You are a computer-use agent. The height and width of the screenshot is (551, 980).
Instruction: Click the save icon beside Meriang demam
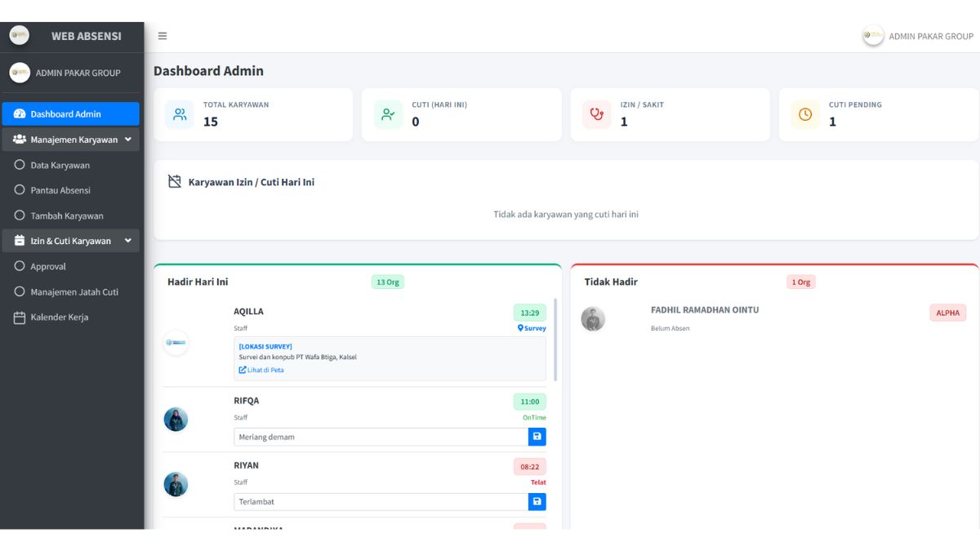(537, 437)
